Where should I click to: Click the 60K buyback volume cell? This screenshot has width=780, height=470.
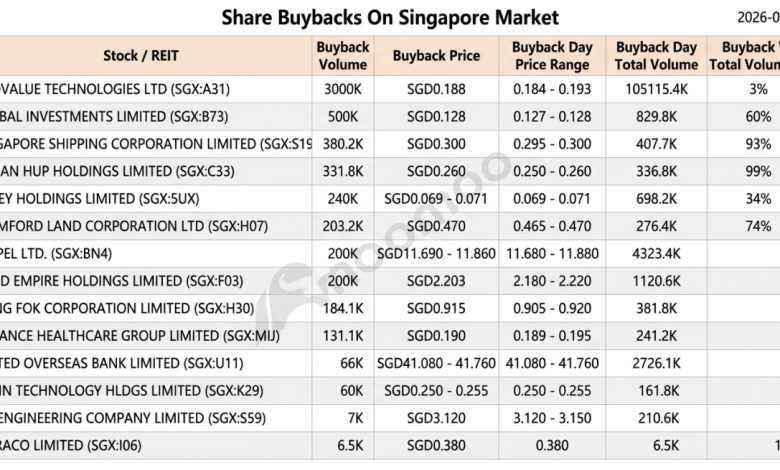point(352,390)
